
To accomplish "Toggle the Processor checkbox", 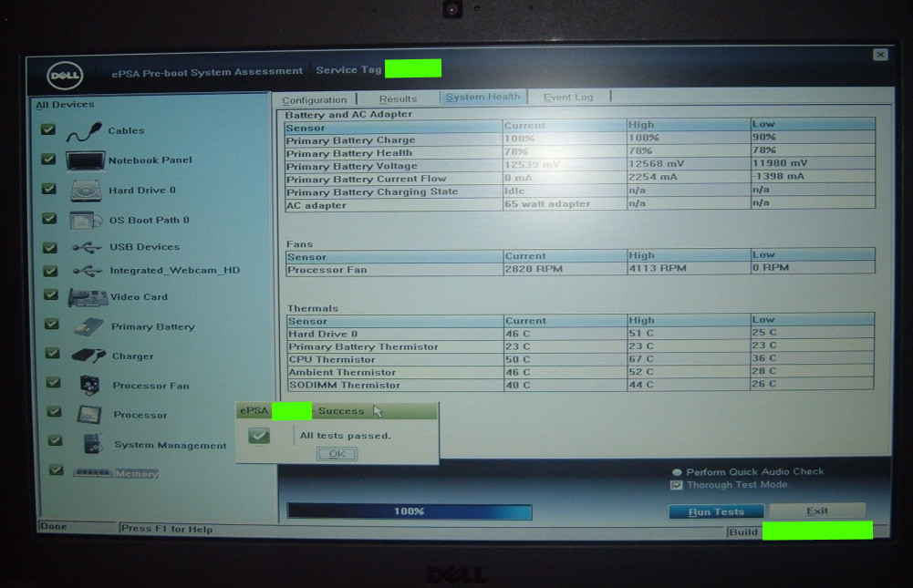I will click(54, 412).
